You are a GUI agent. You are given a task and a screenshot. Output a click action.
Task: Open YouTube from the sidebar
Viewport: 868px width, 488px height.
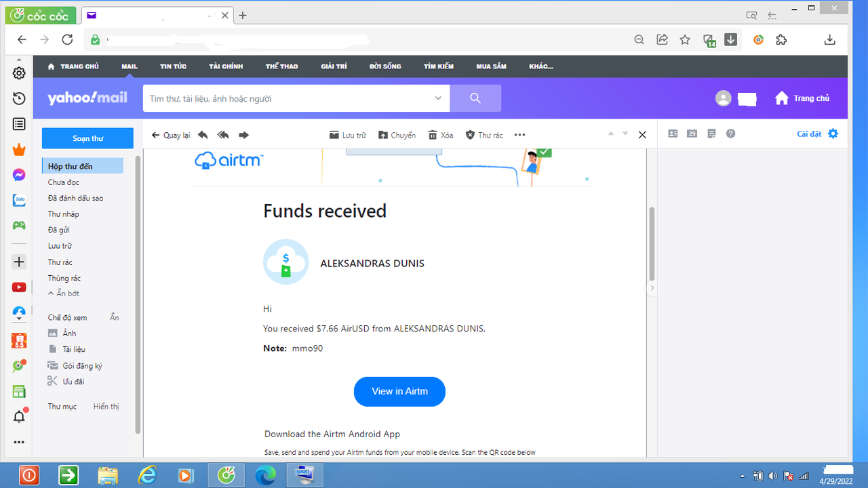(19, 287)
